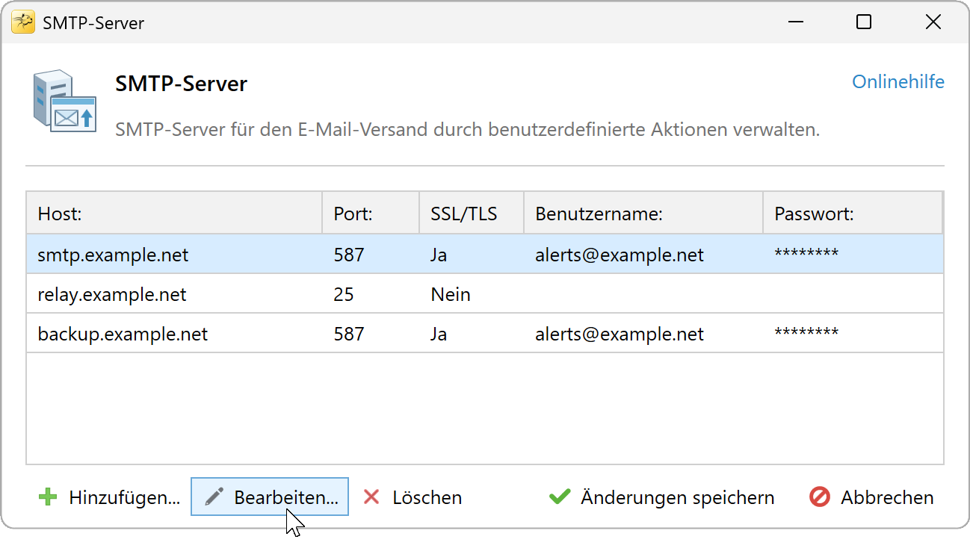Close the SMTP-Server window
970x560 pixels.
point(933,22)
